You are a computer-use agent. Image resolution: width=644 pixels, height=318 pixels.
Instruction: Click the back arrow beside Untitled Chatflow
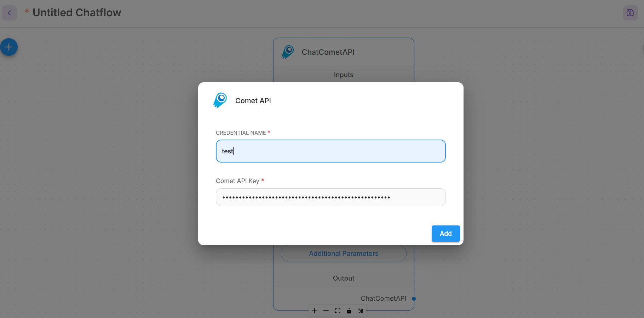[x=9, y=13]
